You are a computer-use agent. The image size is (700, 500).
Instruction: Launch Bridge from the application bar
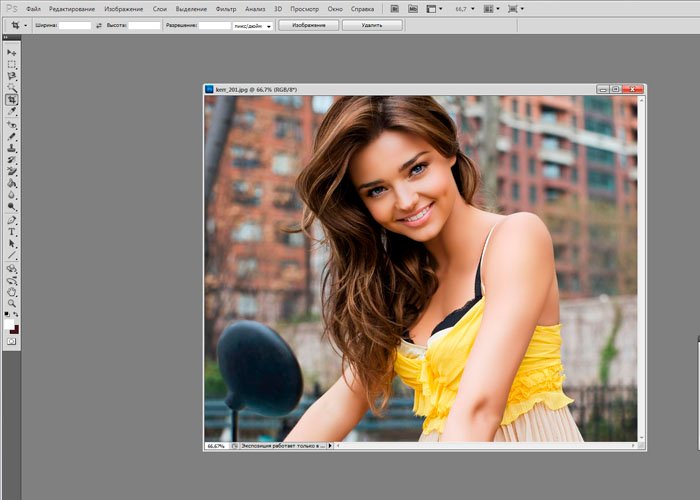point(396,8)
